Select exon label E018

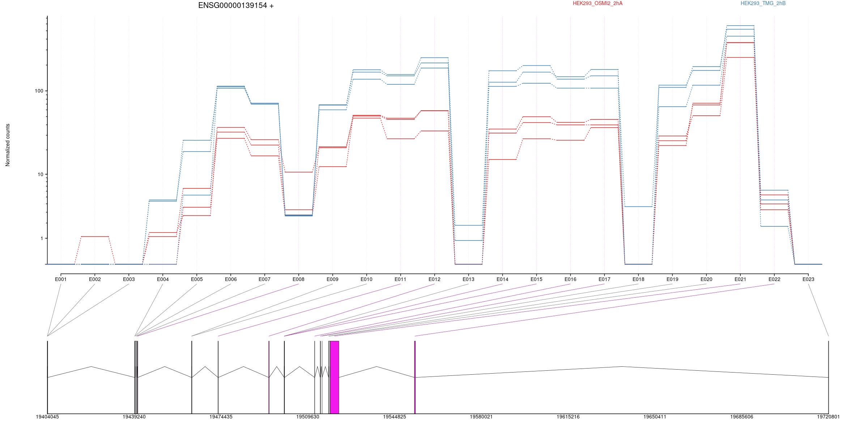tap(638, 279)
